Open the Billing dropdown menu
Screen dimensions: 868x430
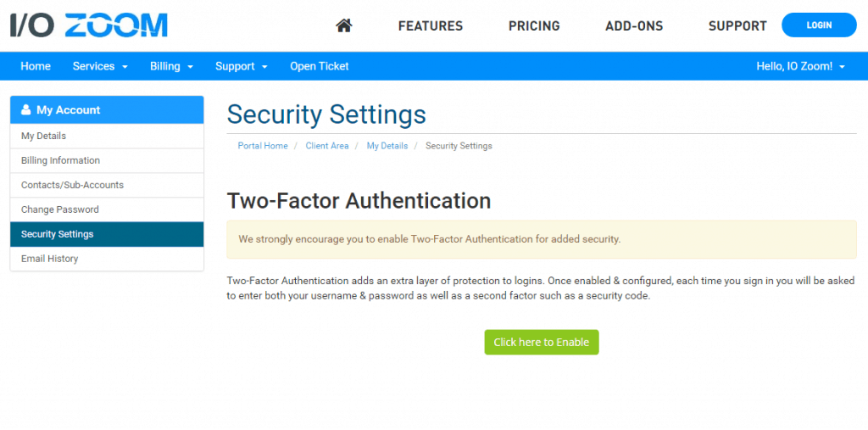coord(171,66)
